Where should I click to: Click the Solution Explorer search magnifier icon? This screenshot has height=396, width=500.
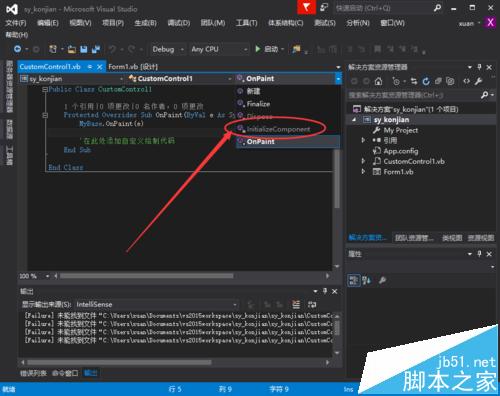click(x=485, y=95)
